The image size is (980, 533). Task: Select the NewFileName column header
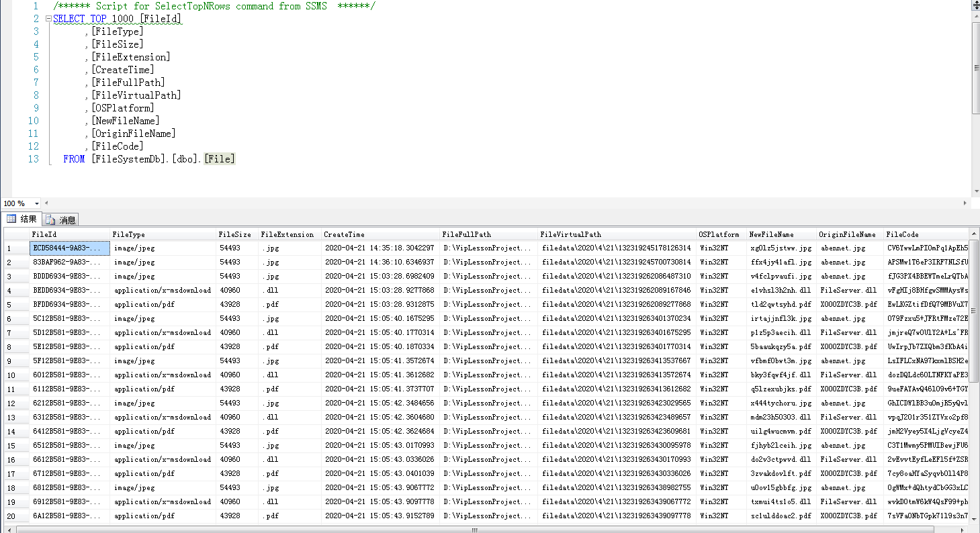point(781,234)
